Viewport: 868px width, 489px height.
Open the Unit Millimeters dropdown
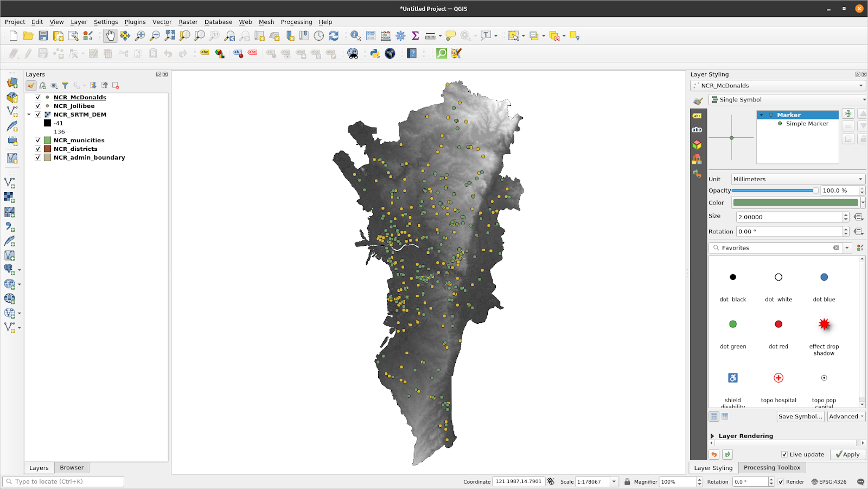(796, 179)
